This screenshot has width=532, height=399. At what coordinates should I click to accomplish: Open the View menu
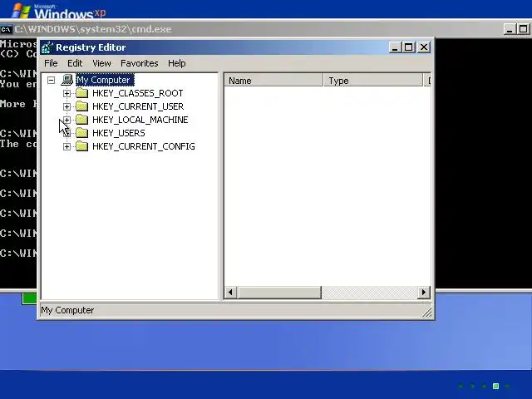101,63
